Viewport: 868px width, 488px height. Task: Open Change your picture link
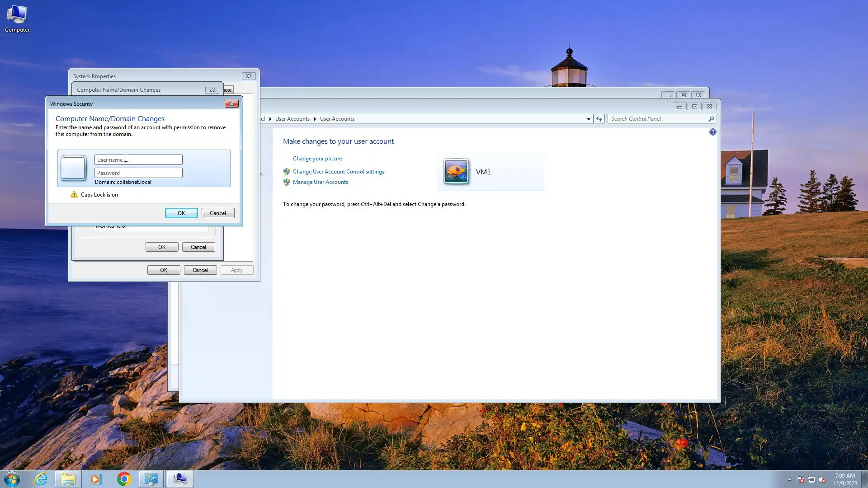pos(317,159)
